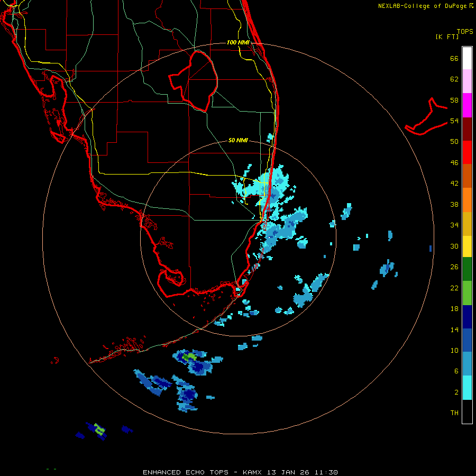Click the TOPS legend title

click(x=465, y=32)
